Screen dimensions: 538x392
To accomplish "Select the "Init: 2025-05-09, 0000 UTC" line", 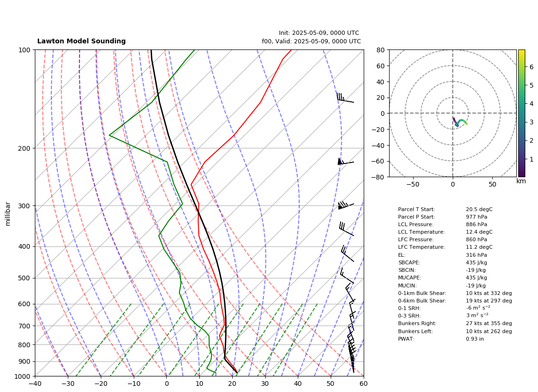I will pyautogui.click(x=319, y=33).
